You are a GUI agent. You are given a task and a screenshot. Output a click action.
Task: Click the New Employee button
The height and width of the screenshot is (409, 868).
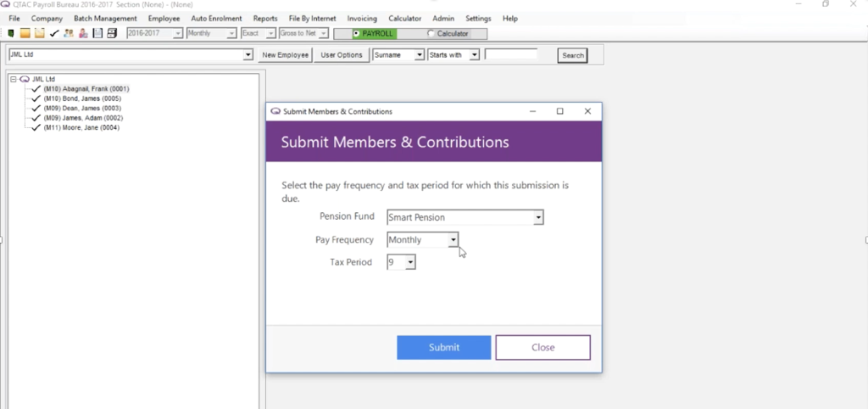click(285, 55)
